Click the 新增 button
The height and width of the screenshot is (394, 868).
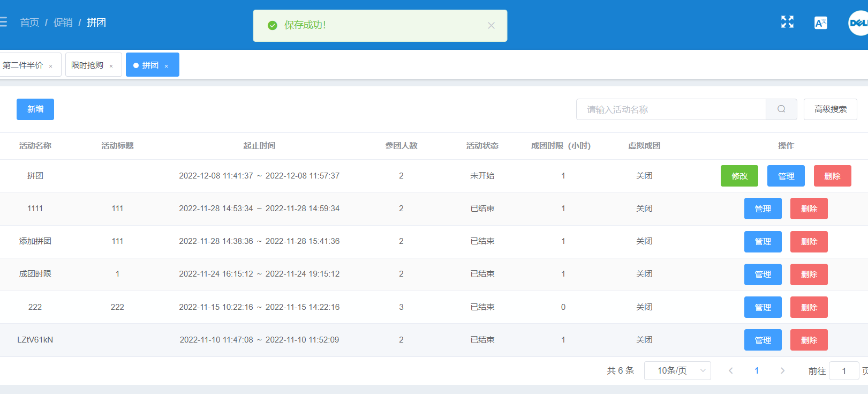pos(35,109)
